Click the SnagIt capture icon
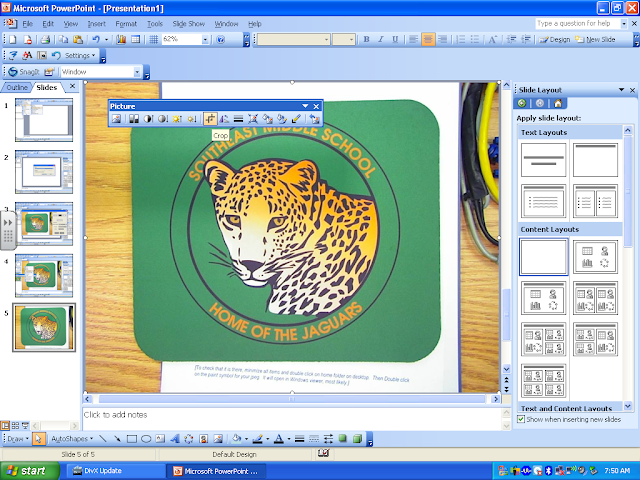Image resolution: width=640 pixels, height=480 pixels. pyautogui.click(x=24, y=72)
